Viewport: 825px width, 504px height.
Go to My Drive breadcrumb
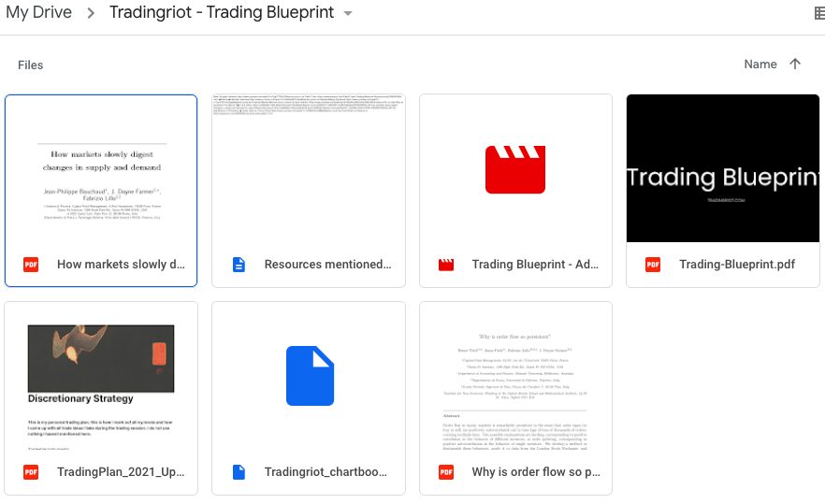click(37, 13)
